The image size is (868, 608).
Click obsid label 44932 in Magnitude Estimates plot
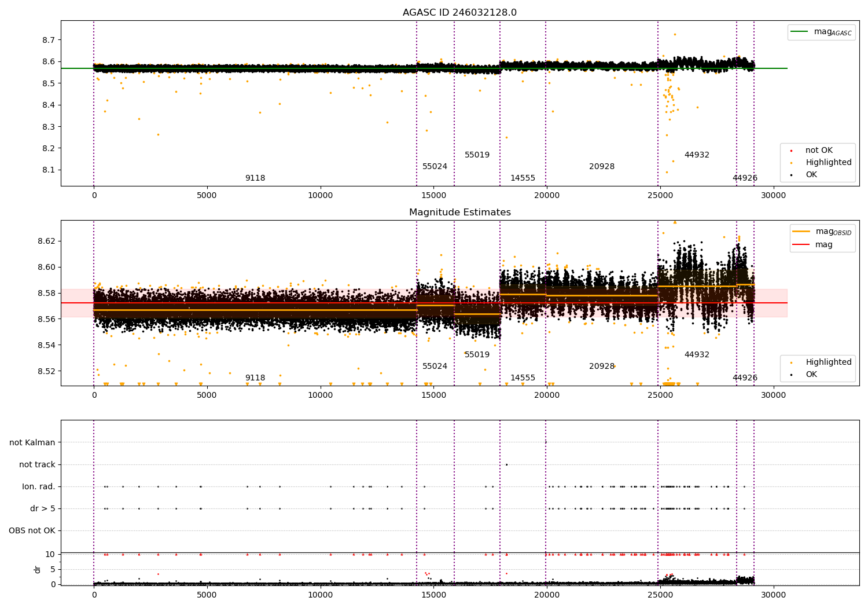coord(697,355)
